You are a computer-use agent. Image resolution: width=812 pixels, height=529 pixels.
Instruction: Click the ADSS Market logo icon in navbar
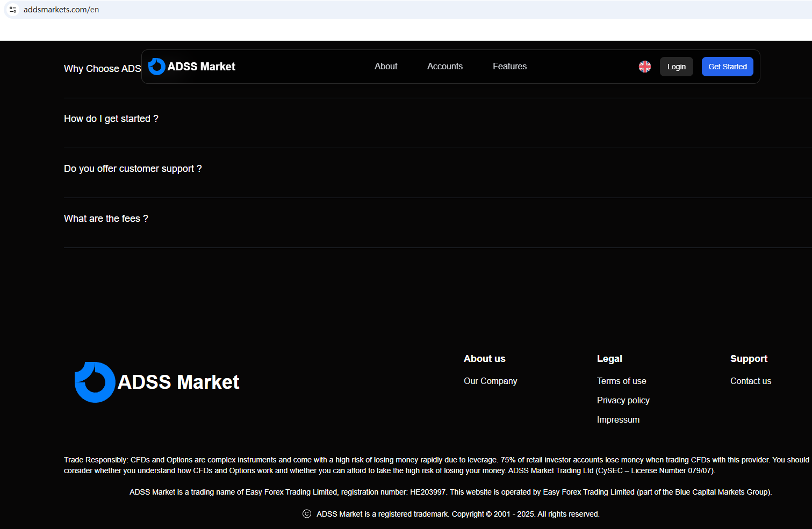(156, 67)
